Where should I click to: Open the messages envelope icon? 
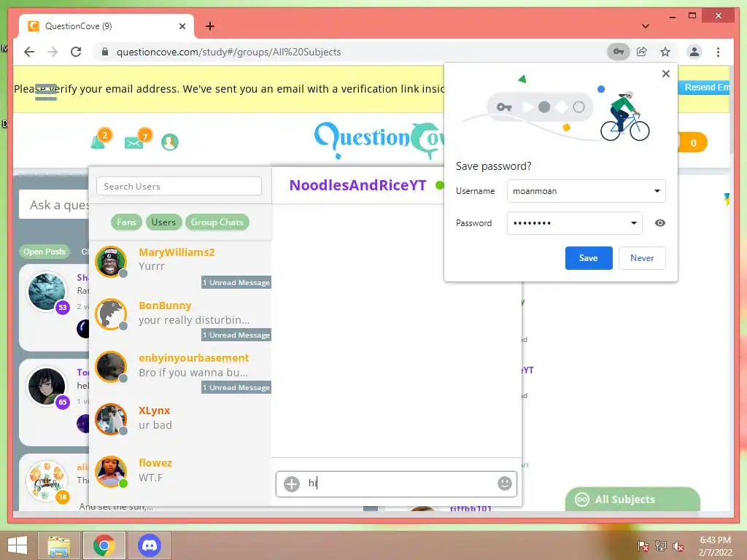pyautogui.click(x=134, y=142)
